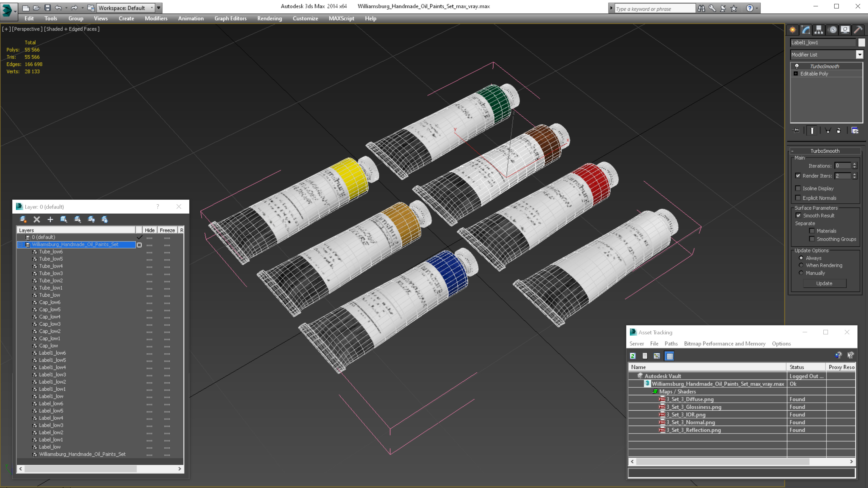
Task: Toggle Smooth Result checkbox
Action: [x=798, y=215]
